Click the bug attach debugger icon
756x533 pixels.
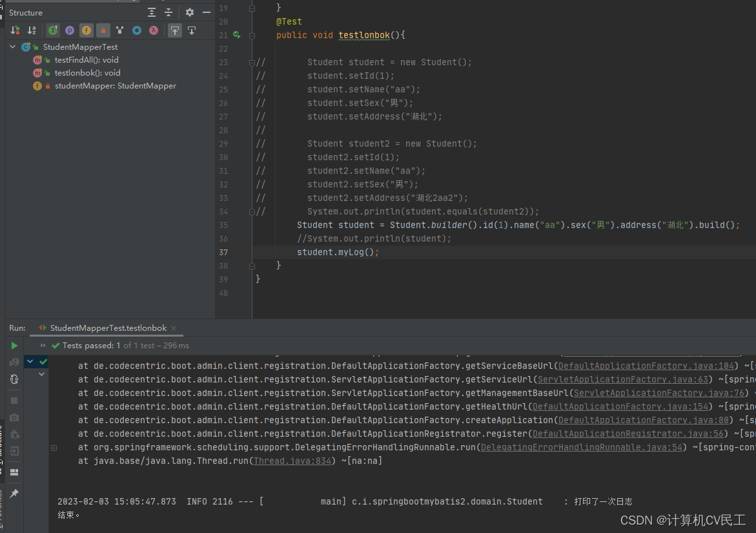[x=14, y=434]
